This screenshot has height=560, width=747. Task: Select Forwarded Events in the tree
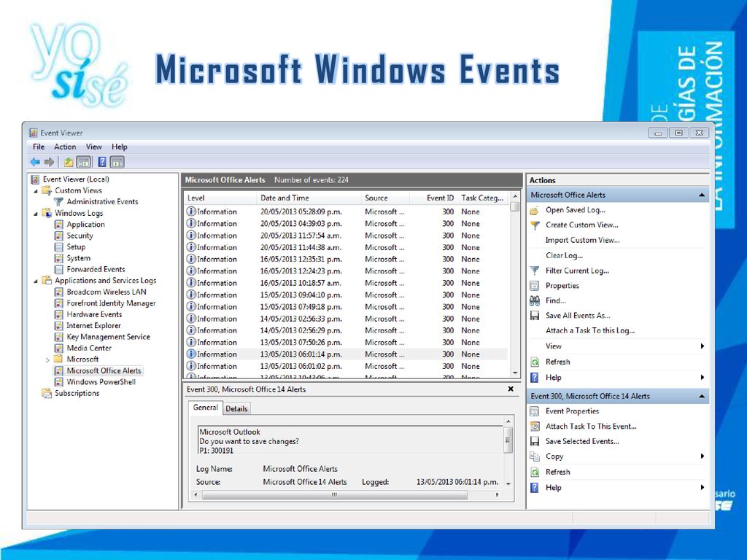click(x=96, y=270)
